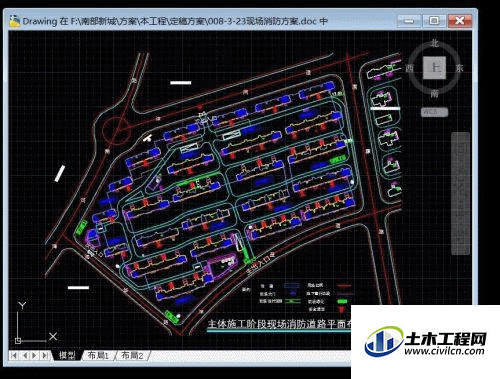Minimize the Drawing window

point(409,21)
